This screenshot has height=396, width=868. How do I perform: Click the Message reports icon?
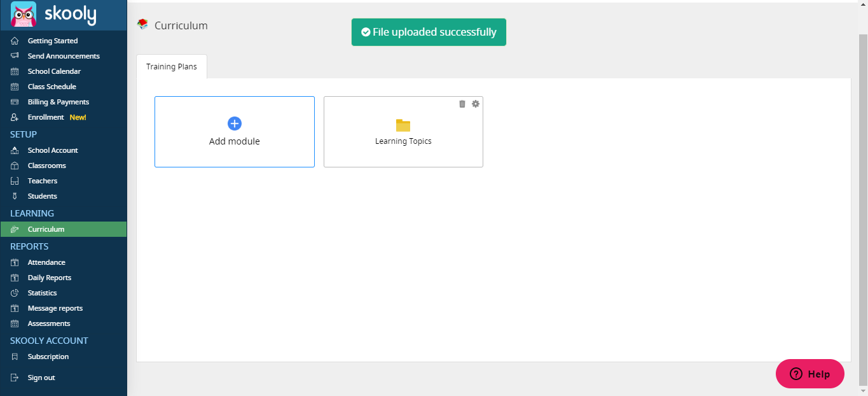coord(15,308)
